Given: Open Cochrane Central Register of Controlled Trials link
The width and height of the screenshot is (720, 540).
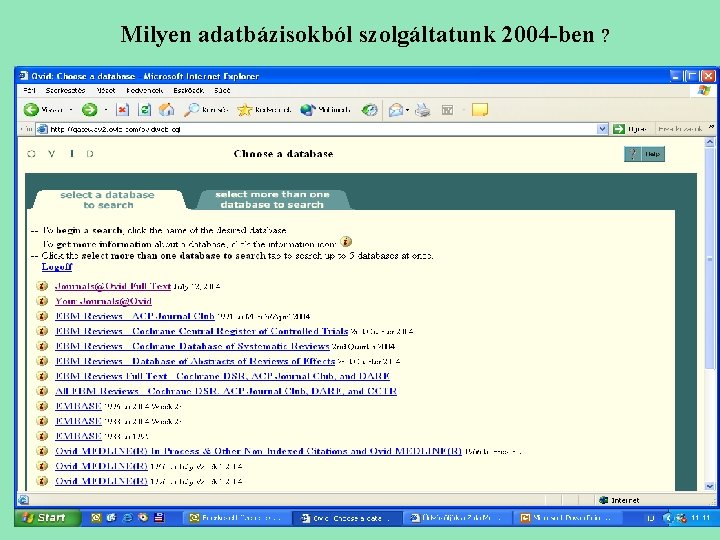Looking at the screenshot, I should pos(202,331).
